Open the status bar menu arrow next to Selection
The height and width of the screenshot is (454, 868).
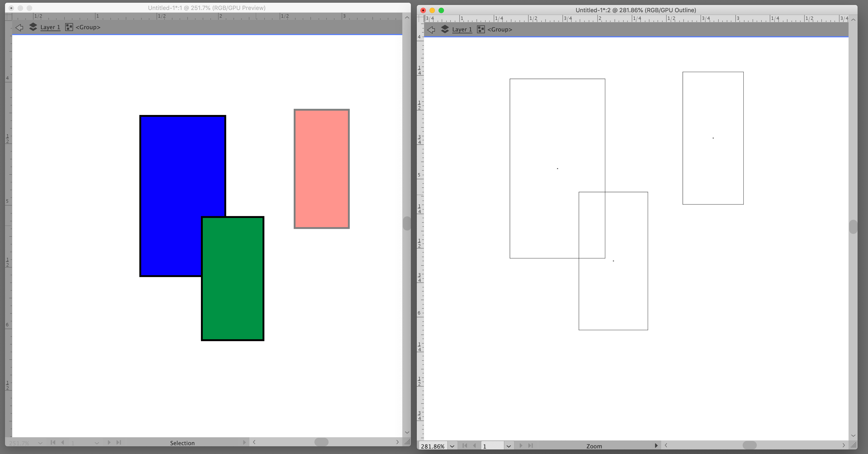(245, 442)
